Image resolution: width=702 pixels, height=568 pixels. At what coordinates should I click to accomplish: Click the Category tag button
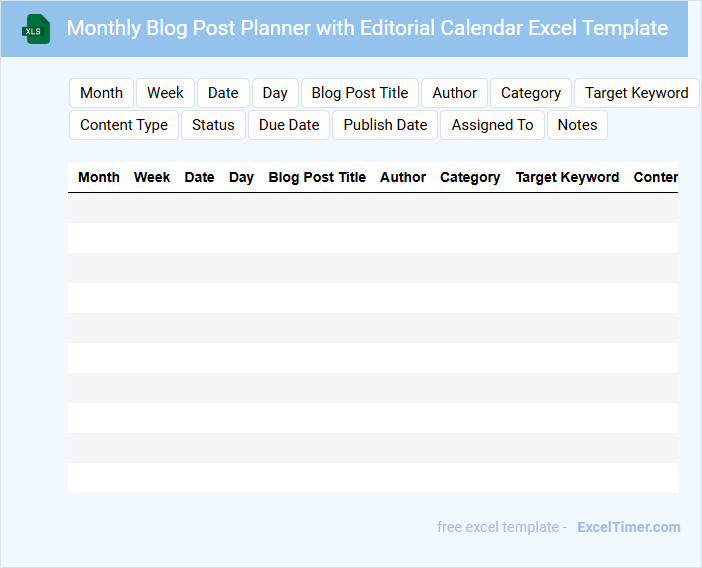coord(531,93)
